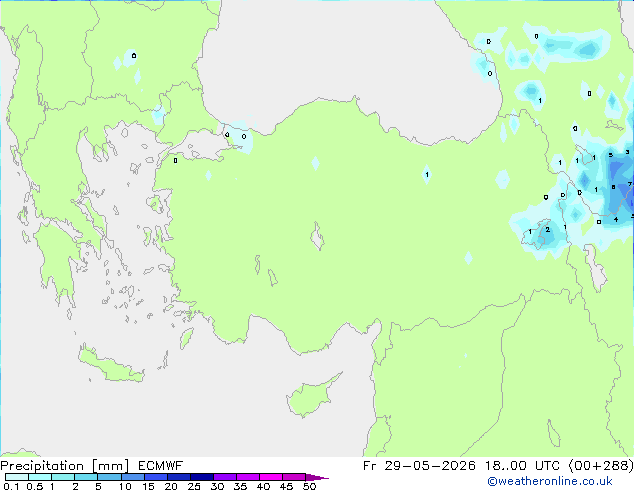The width and height of the screenshot is (634, 490).
Task: Click the '20' legend label
Action: [x=171, y=486]
